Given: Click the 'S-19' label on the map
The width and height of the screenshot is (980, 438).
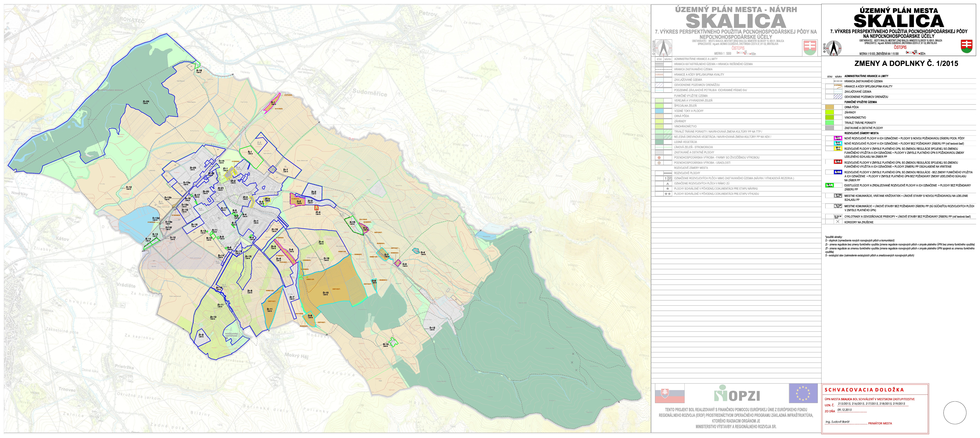Looking at the screenshot, I should (386, 344).
